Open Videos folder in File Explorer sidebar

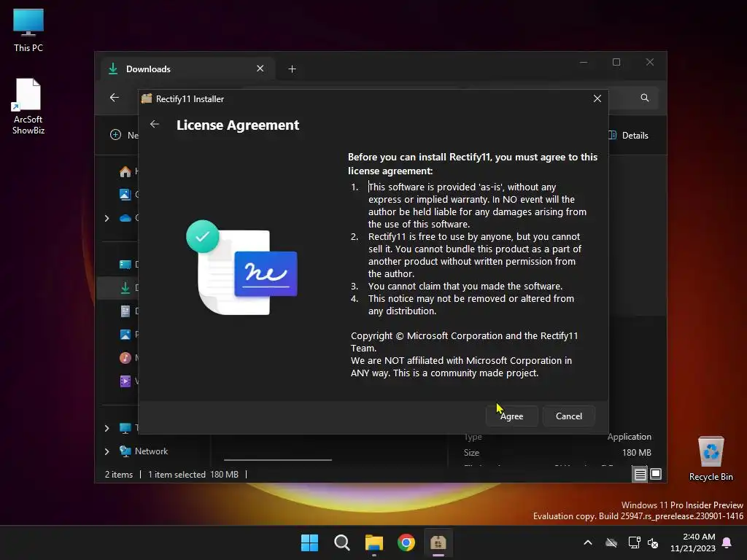click(x=125, y=381)
